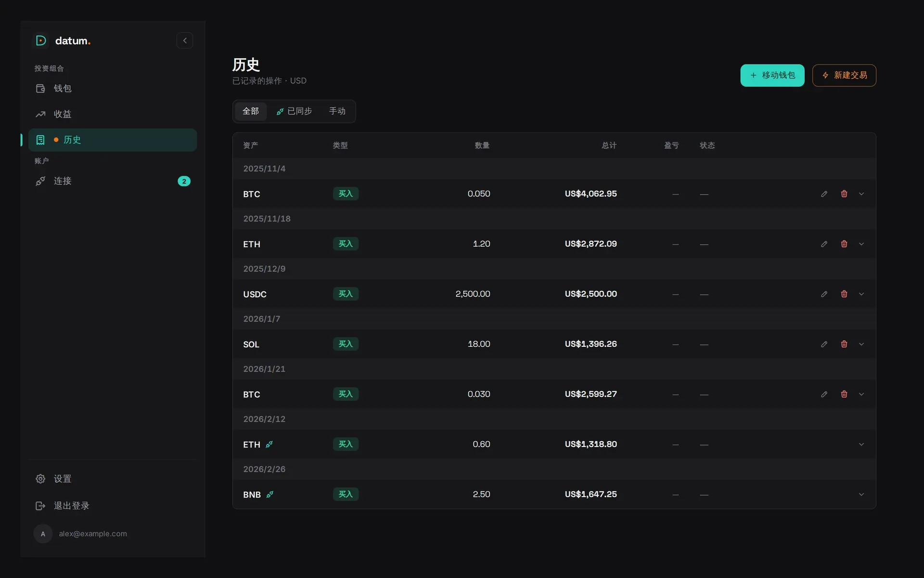
Task: Click the 新建交易 button
Action: [844, 75]
